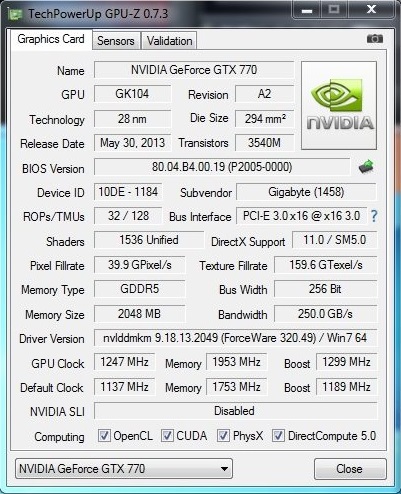Click the 1953 MHz memory clock field
The height and width of the screenshot is (494, 401).
[236, 362]
